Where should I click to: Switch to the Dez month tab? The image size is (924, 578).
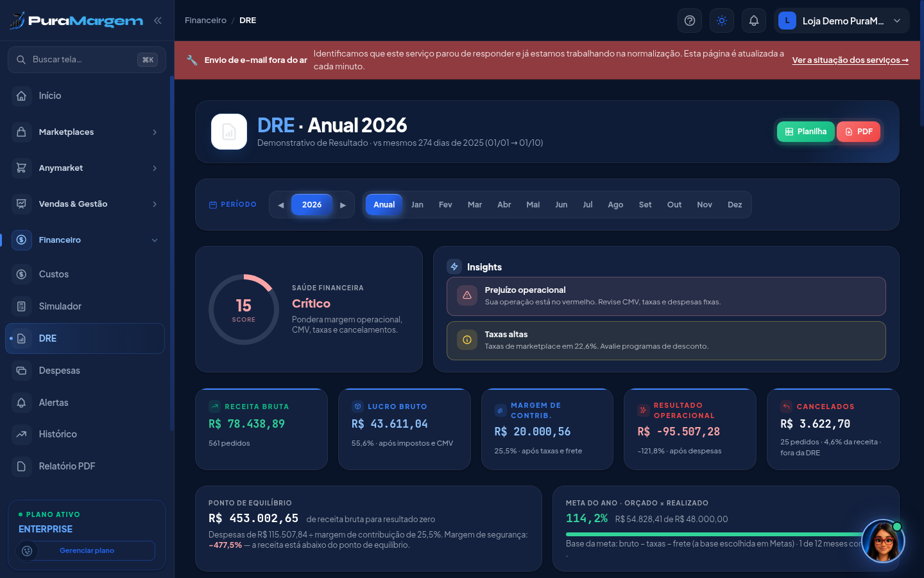[735, 205]
